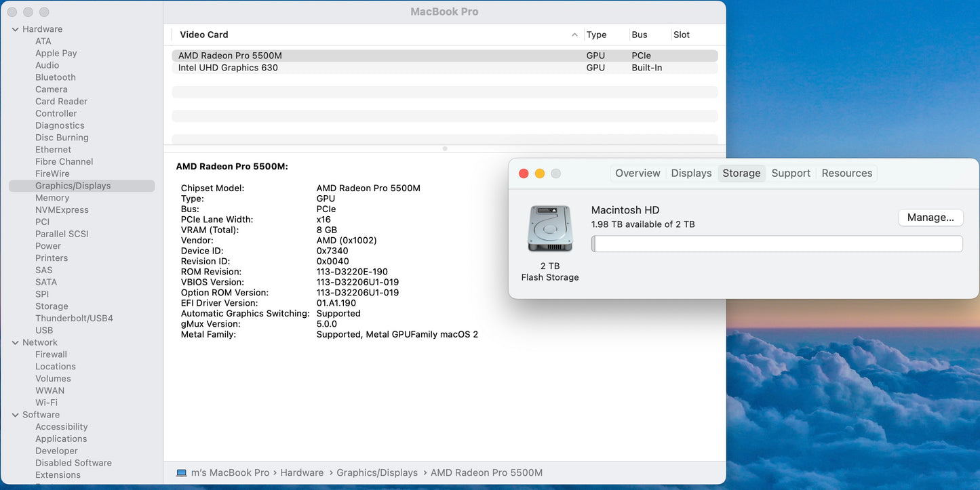This screenshot has height=490, width=980.
Task: View the Support tab
Action: [x=791, y=173]
